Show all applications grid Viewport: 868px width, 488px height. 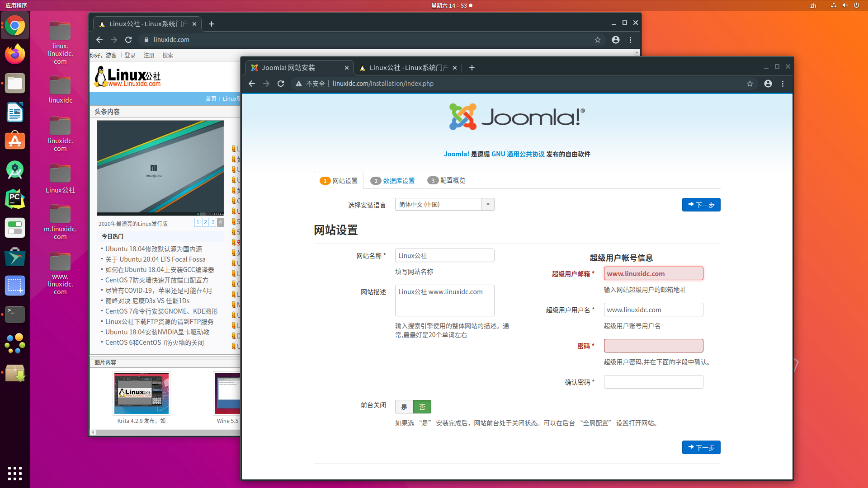(15, 473)
